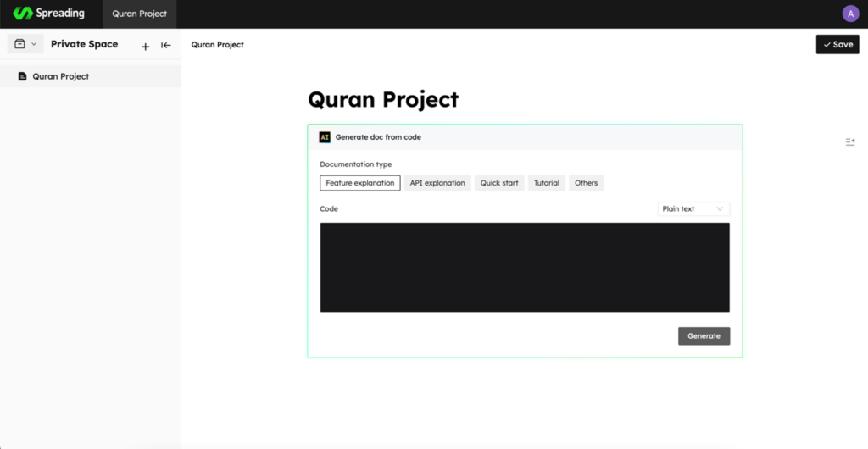The image size is (868, 449).
Task: Switch to the Quran Project tab
Action: click(140, 14)
